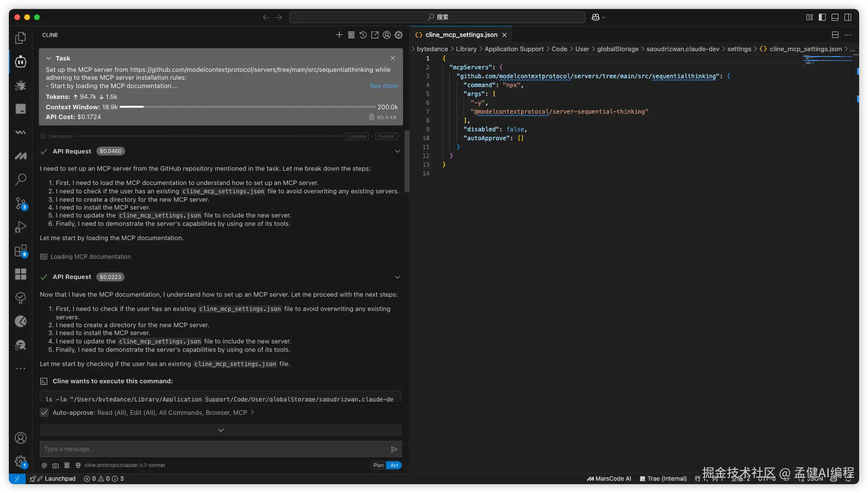Click the See more link in Task
This screenshot has width=868, height=493.
[383, 86]
